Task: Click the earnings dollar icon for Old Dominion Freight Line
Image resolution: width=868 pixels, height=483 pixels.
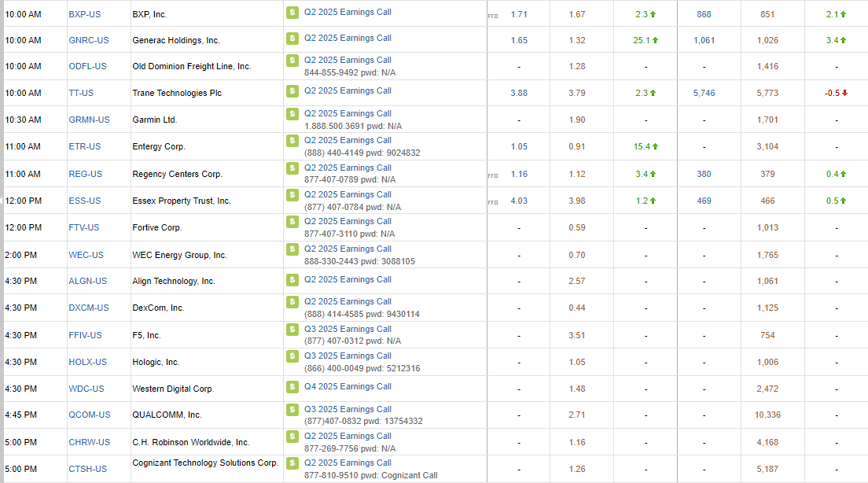Action: point(292,61)
